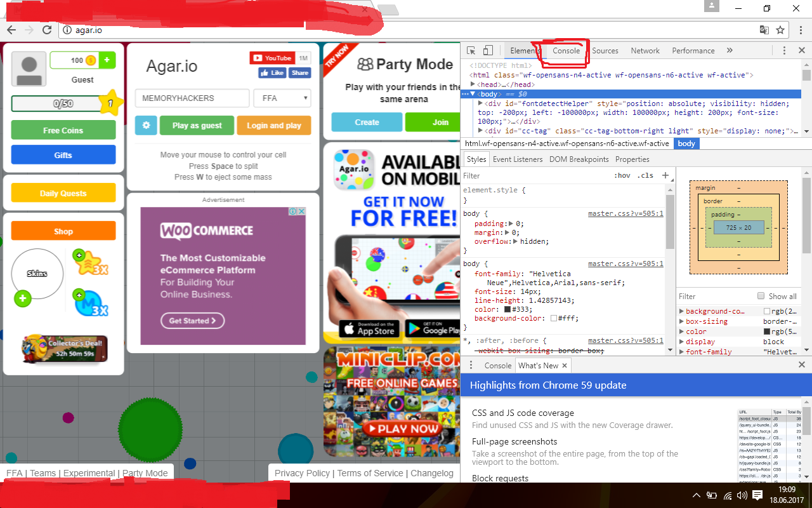Click the Login and play button
The image size is (812, 508).
[274, 125]
